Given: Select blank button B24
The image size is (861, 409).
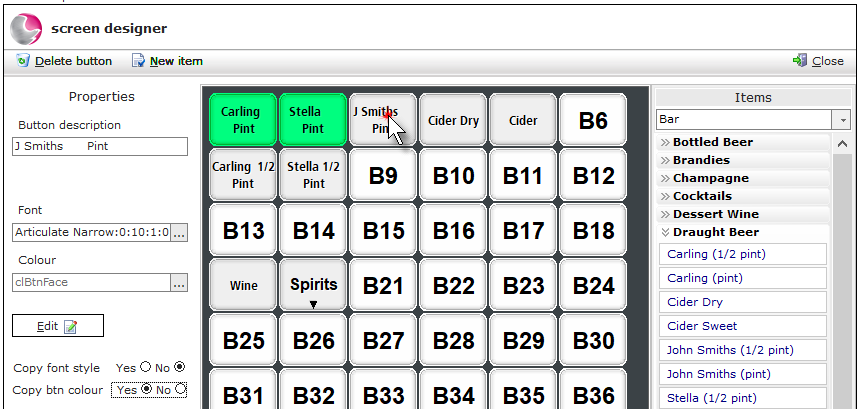Looking at the screenshot, I should pos(593,285).
